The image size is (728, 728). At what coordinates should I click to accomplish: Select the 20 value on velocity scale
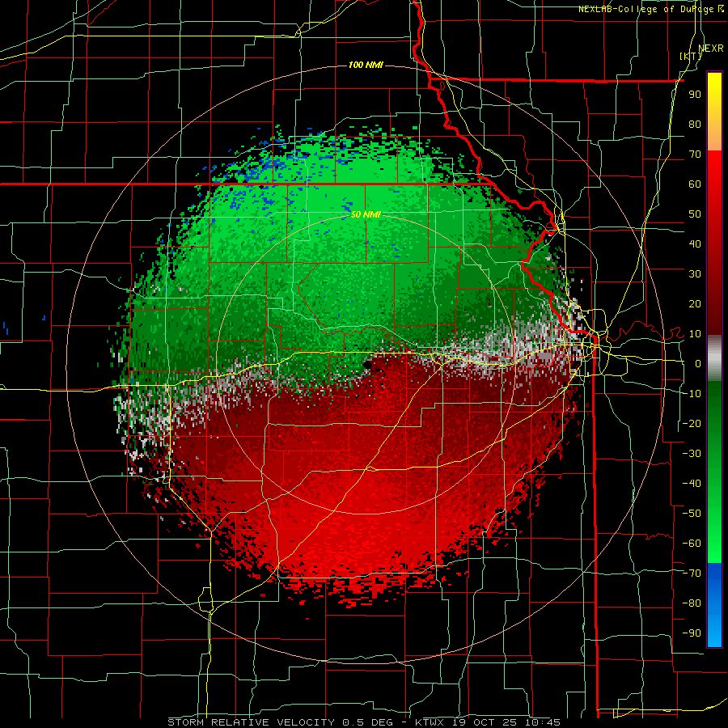coord(695,303)
